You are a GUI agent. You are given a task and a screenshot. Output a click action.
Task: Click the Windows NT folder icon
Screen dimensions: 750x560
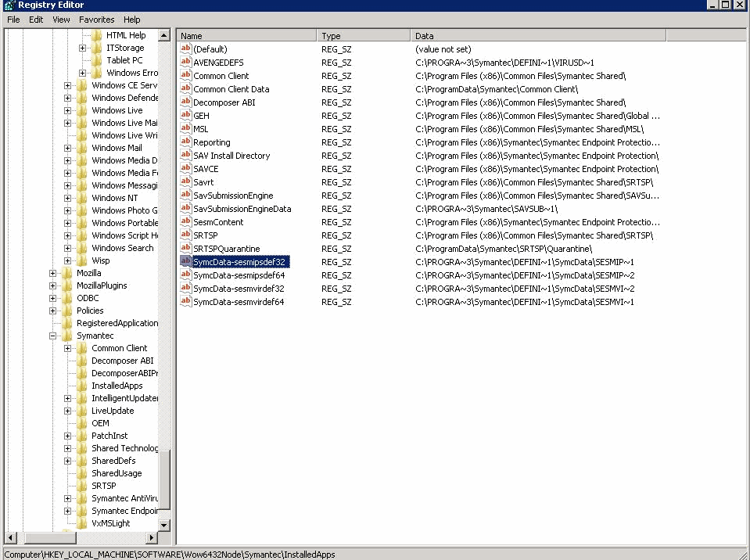[82, 198]
